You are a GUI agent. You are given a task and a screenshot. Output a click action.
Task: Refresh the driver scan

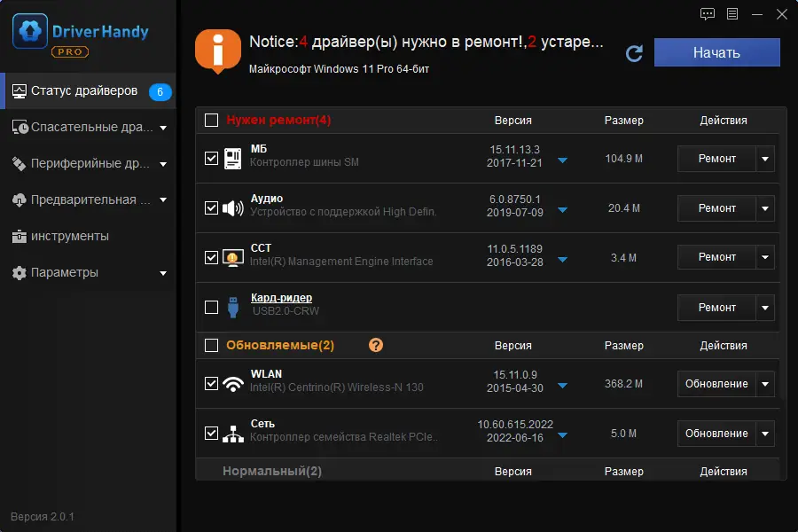click(634, 53)
